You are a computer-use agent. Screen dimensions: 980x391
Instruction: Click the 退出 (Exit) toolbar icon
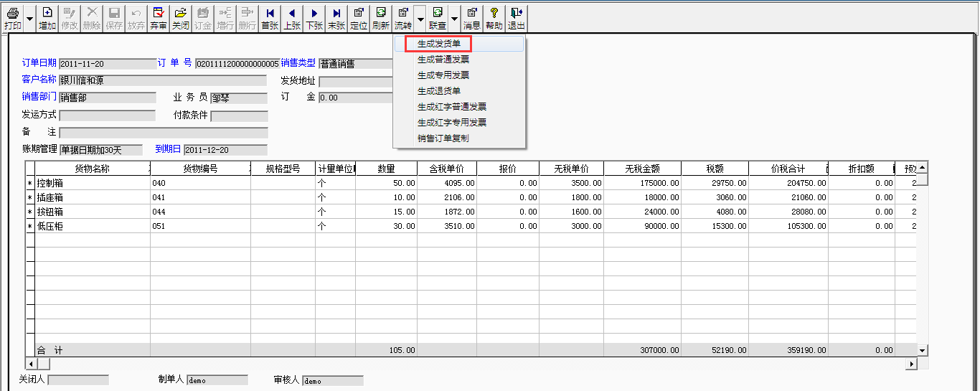[x=516, y=17]
